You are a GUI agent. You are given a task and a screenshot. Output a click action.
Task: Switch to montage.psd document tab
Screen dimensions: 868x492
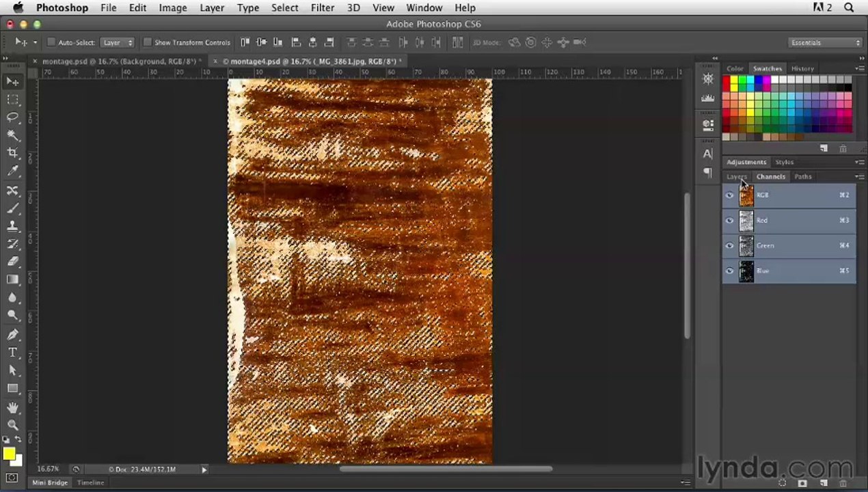click(119, 61)
